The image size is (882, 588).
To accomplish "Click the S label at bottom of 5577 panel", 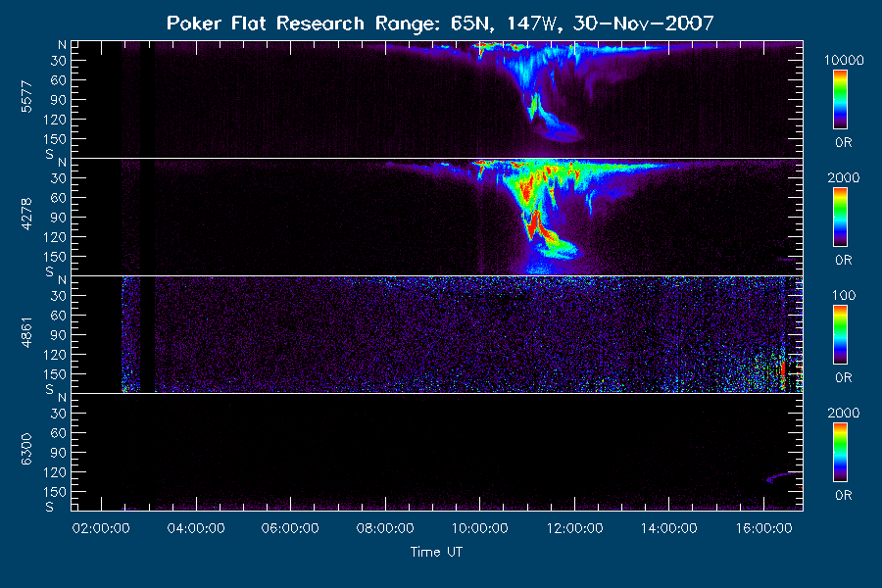I will [50, 154].
